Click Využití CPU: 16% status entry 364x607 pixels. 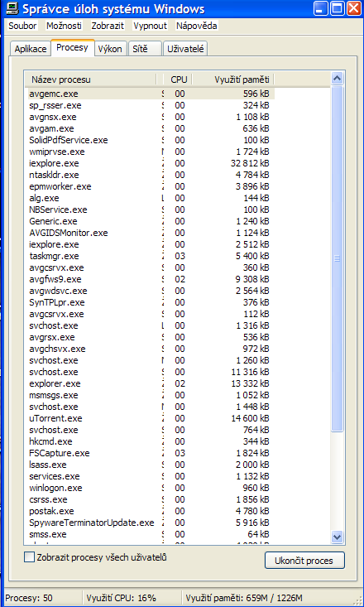coord(122,598)
